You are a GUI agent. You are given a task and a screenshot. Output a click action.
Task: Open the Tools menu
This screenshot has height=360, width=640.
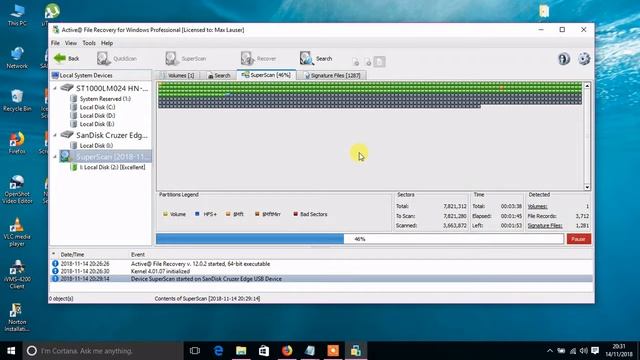pos(89,43)
